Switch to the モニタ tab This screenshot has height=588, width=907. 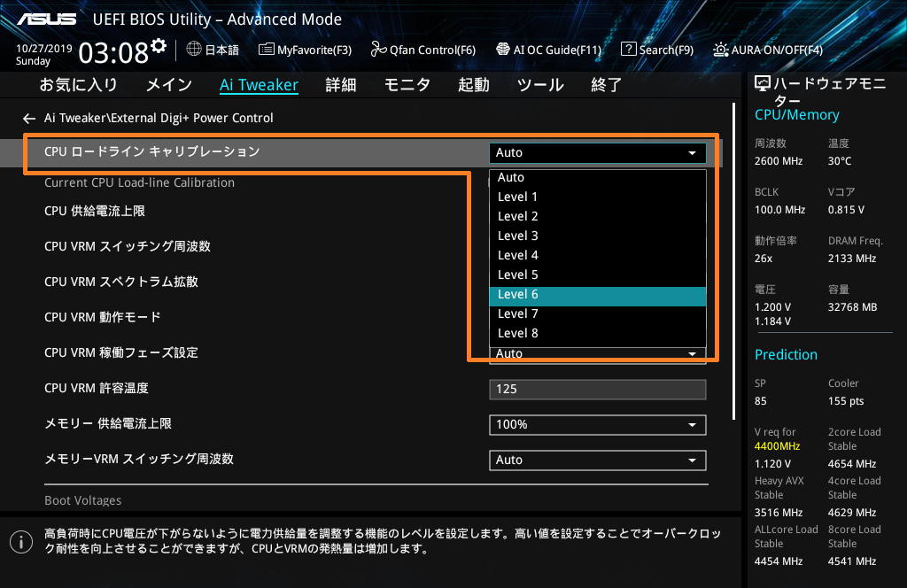tap(407, 85)
